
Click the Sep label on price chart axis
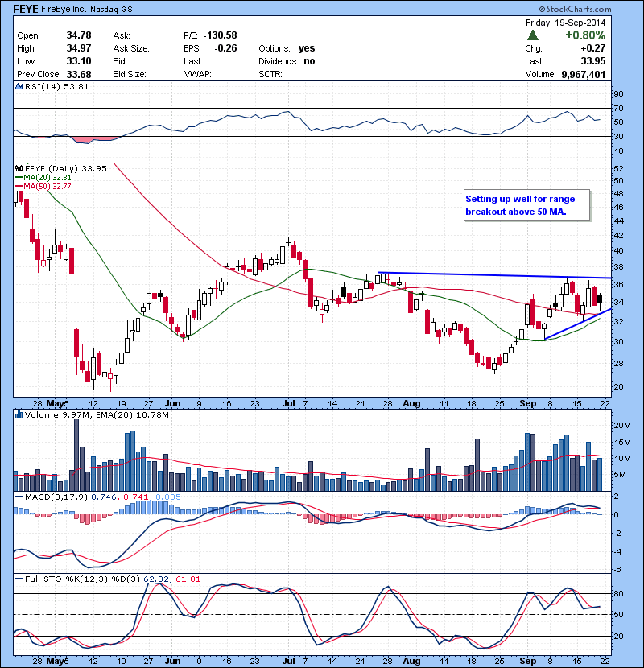527,403
